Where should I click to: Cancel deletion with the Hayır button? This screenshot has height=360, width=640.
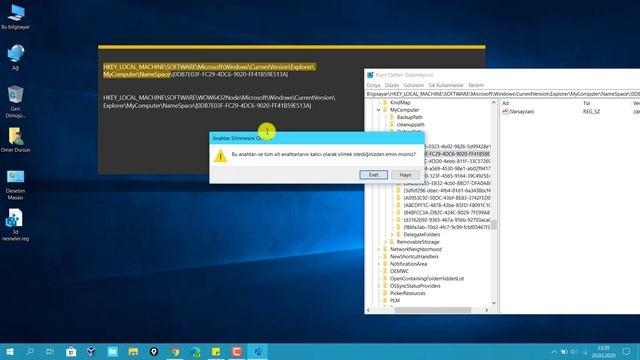(405, 175)
